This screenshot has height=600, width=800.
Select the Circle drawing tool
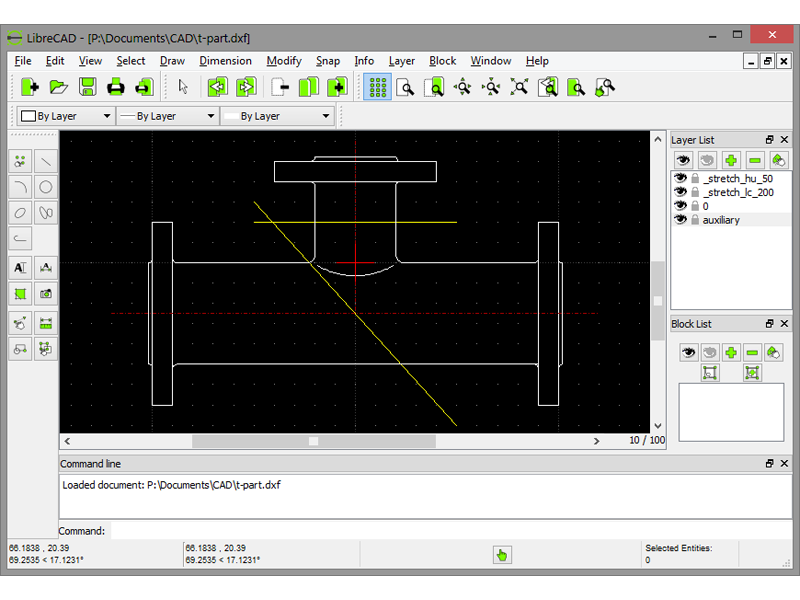point(46,187)
